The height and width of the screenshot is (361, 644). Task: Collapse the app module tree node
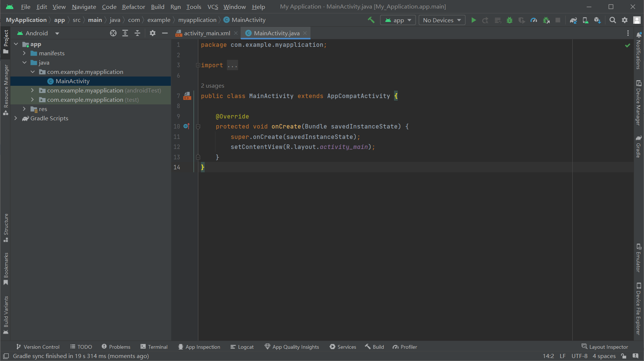tap(16, 44)
